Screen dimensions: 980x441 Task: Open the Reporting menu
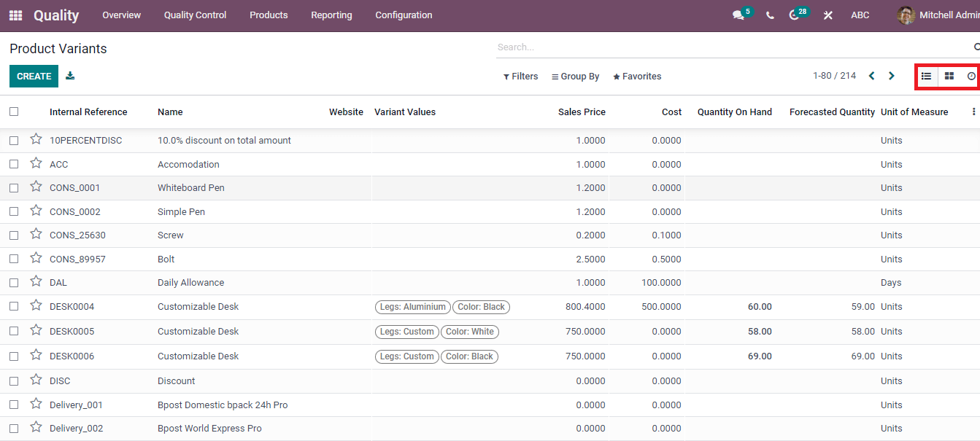click(331, 15)
